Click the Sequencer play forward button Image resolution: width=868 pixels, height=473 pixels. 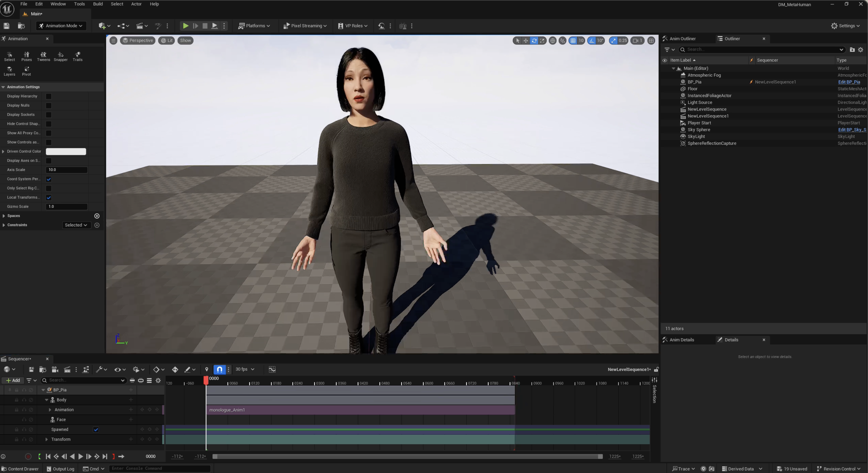click(81, 456)
